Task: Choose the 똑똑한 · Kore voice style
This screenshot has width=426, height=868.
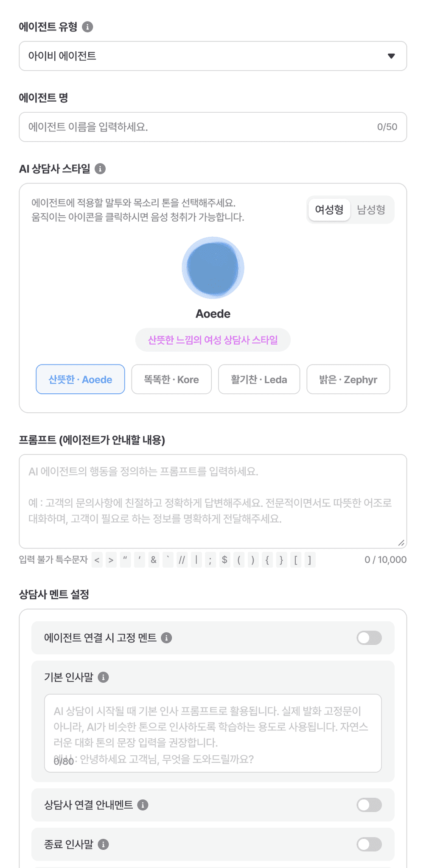Action: coord(171,379)
